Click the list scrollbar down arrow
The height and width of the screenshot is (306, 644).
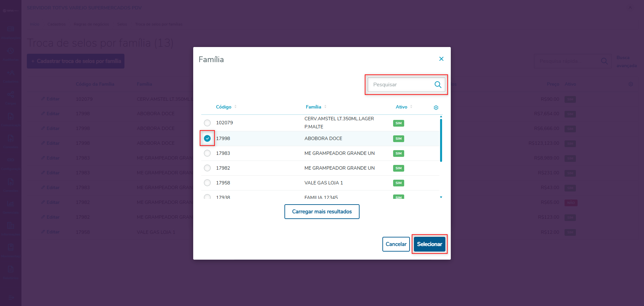point(441,197)
